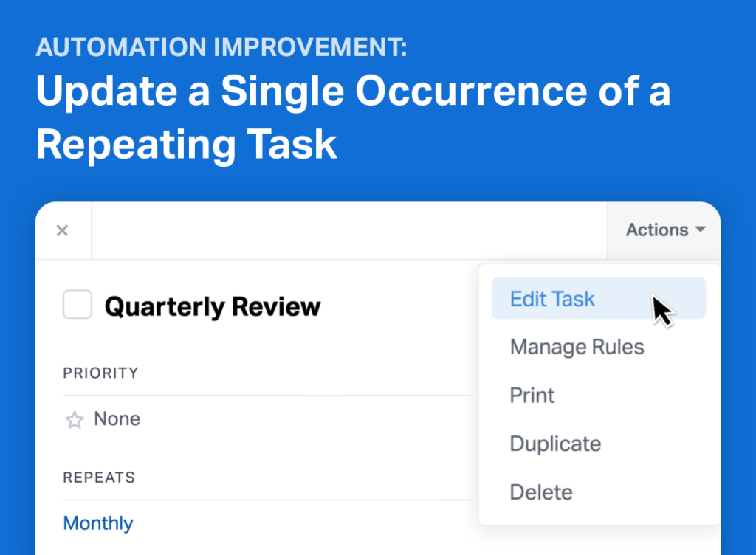Screen dimensions: 756x555
Task: Choose Duplicate from the Actions menu
Action: click(555, 444)
